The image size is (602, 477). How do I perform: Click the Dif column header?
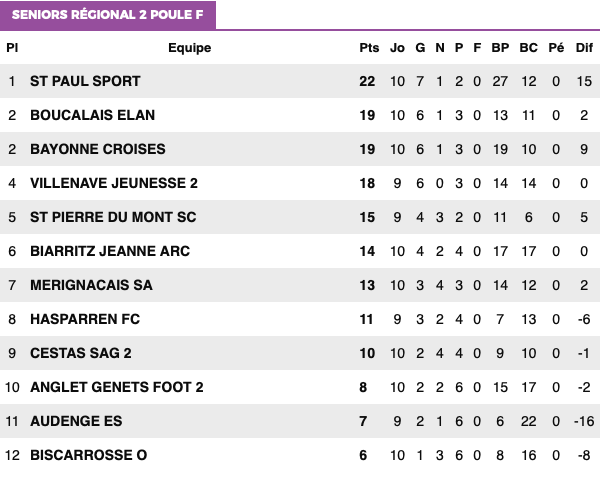click(584, 48)
